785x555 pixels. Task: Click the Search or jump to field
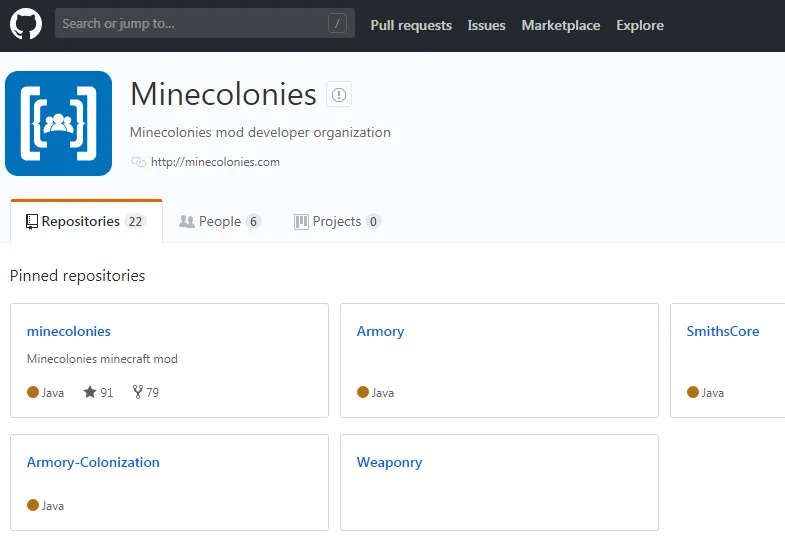(205, 23)
